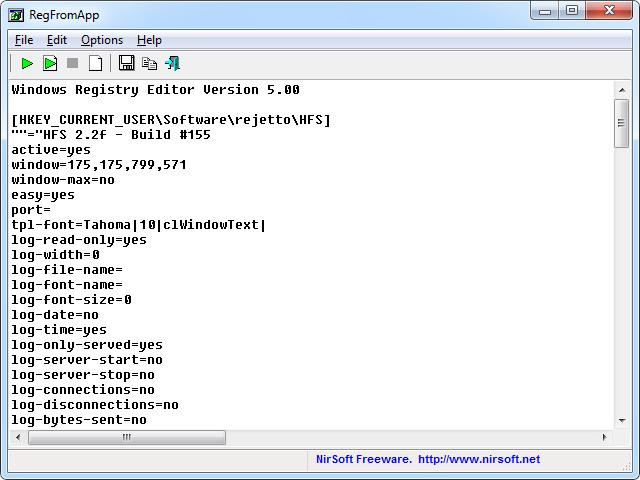
Task: Click the log-font-name= line
Action: coord(67,285)
